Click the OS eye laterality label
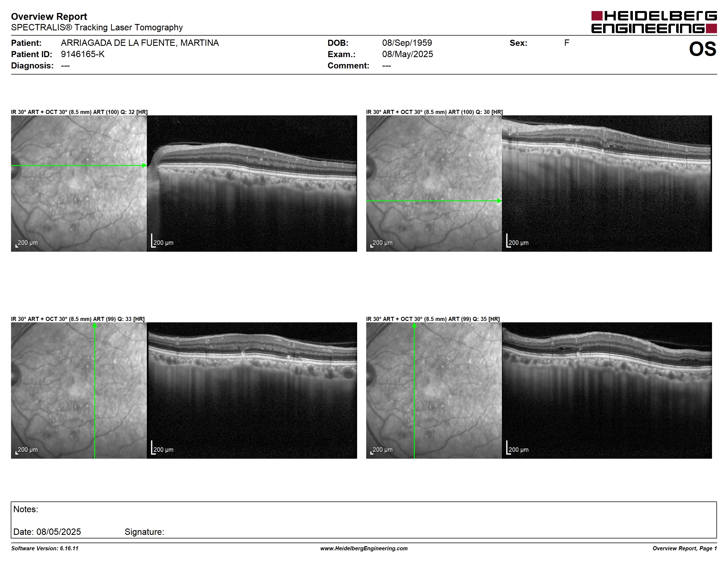728x563 pixels. tap(703, 49)
